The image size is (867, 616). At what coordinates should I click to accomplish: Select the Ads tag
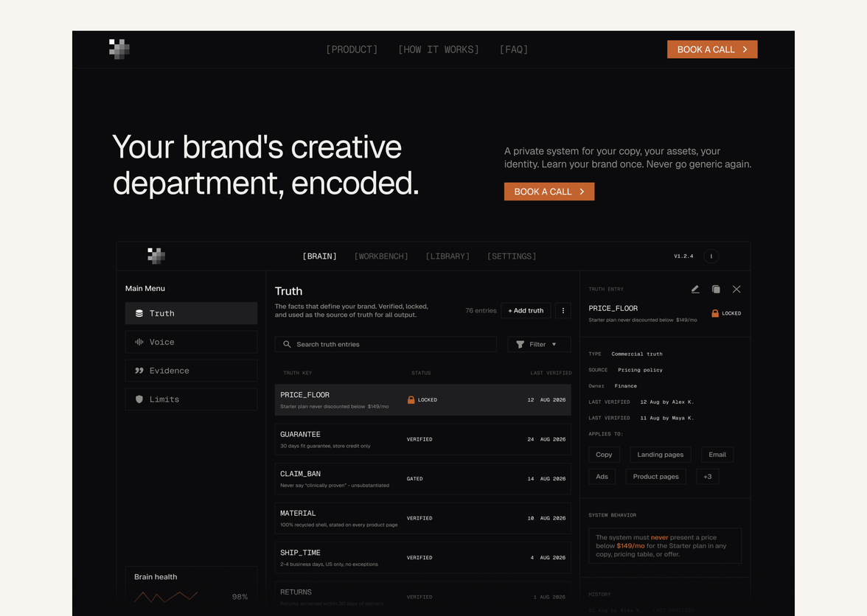[602, 477]
